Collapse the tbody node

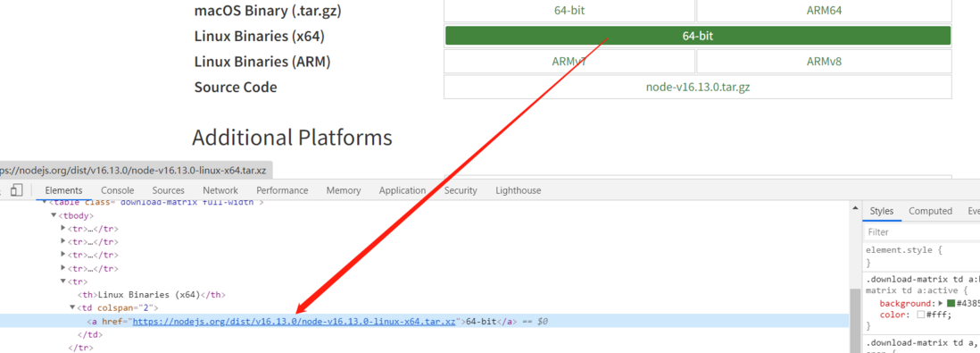coord(54,215)
